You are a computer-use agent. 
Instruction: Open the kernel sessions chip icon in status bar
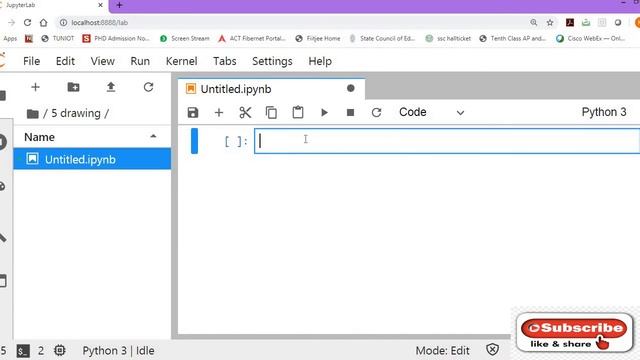60,350
